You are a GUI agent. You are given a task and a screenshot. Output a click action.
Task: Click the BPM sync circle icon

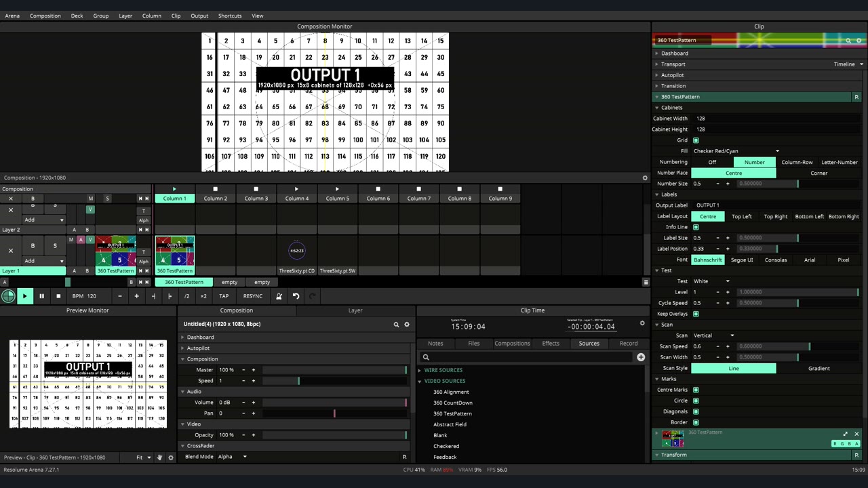coord(8,296)
